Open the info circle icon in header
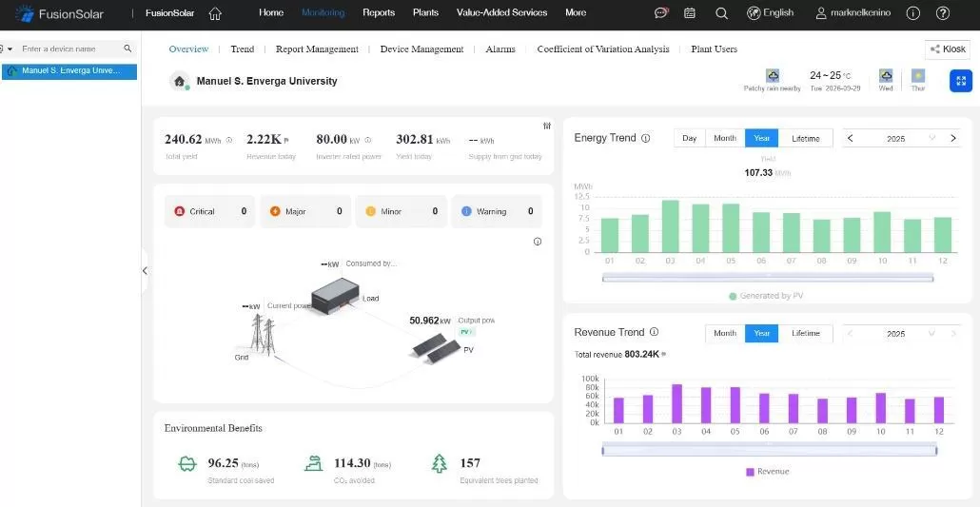 coord(913,13)
